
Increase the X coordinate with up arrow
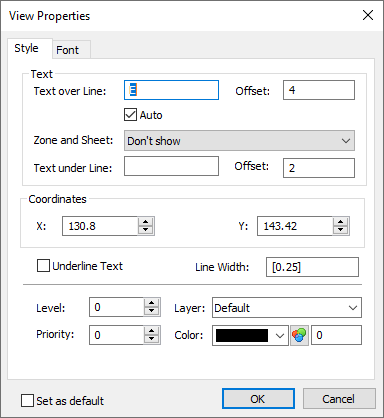point(145,222)
